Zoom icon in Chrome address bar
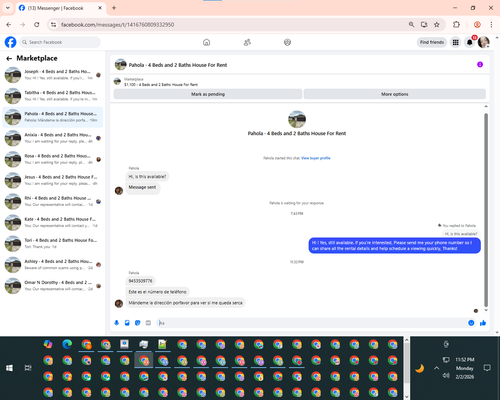This screenshot has height=400, width=500. click(x=411, y=24)
